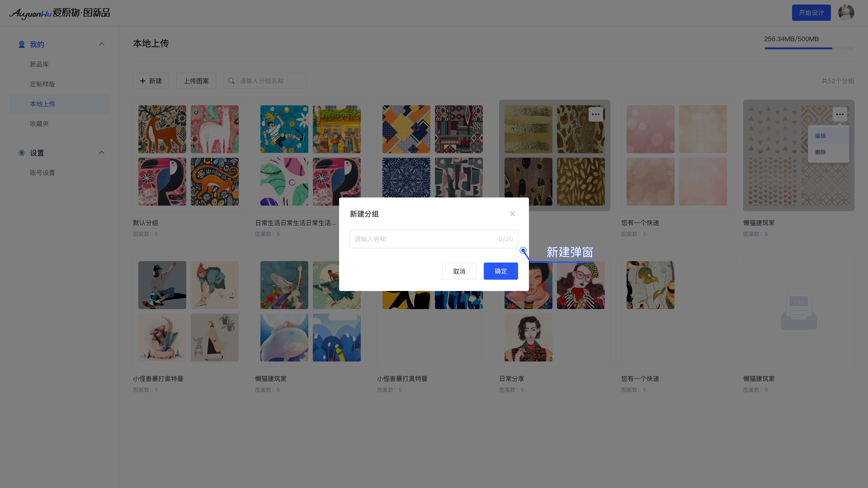868x488 pixels.
Task: Click the empty placeholder icon in last group
Action: [799, 311]
